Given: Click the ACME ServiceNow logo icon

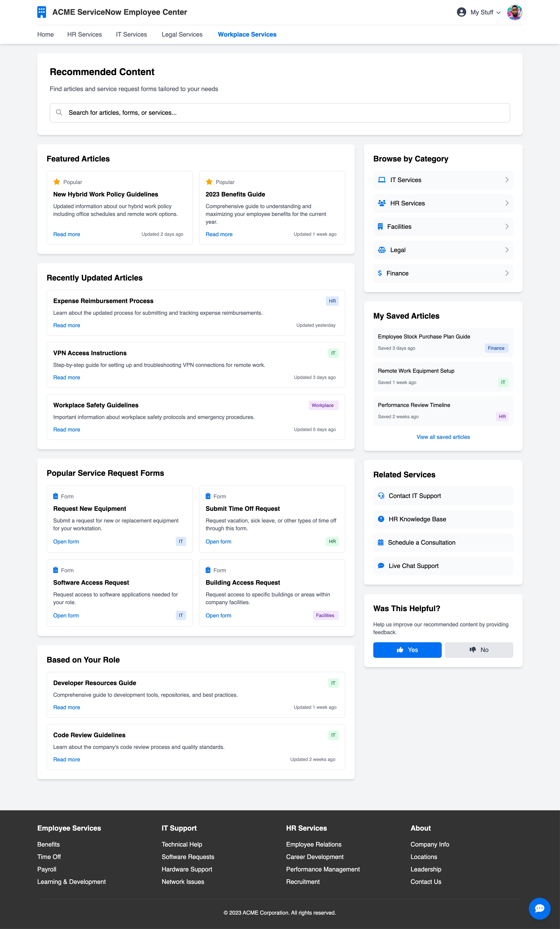Looking at the screenshot, I should point(41,12).
